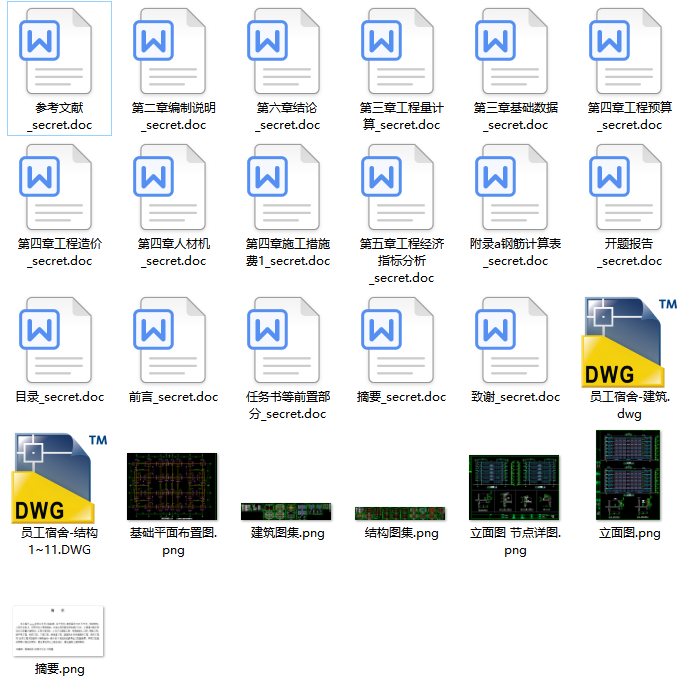Select the 员工宿舍-建筑.dwg AutoCAD icon

[628, 342]
